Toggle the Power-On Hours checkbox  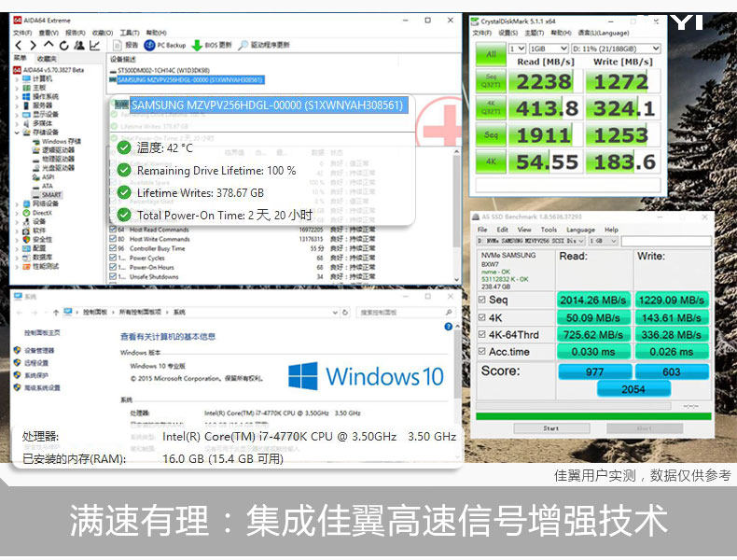(x=113, y=267)
